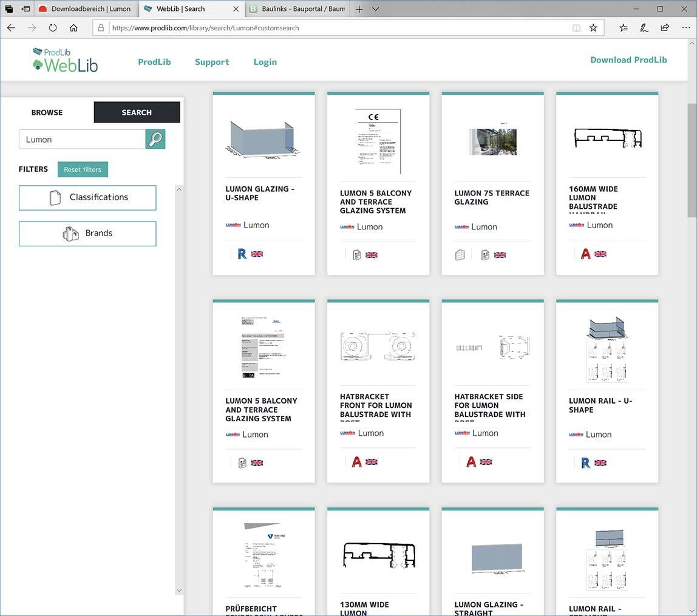
Task: Click the add notes pen icon
Action: coord(644,27)
